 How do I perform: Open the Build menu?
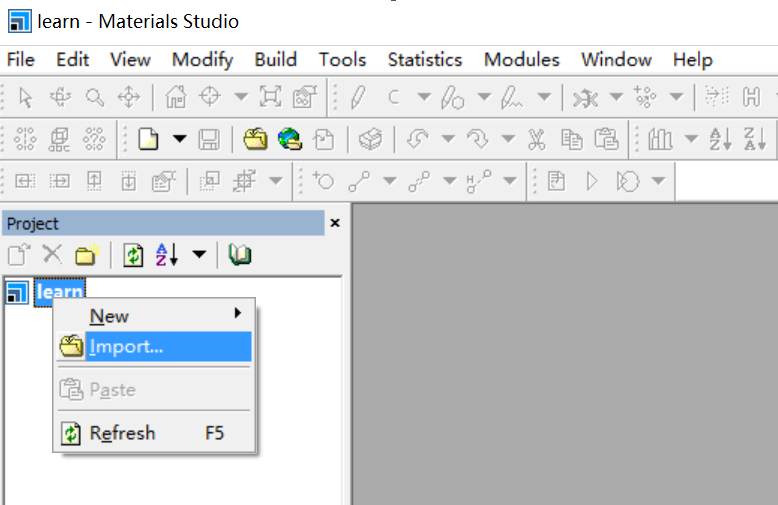coord(275,60)
